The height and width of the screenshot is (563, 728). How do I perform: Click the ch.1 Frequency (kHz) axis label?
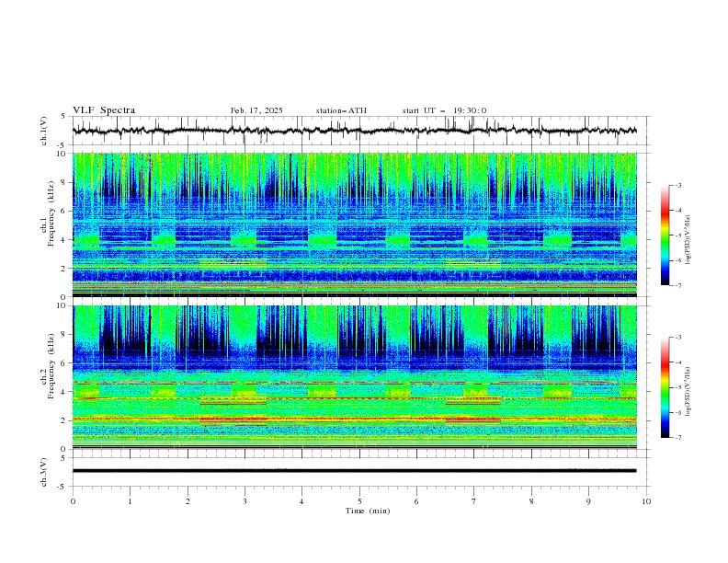[x=47, y=212]
